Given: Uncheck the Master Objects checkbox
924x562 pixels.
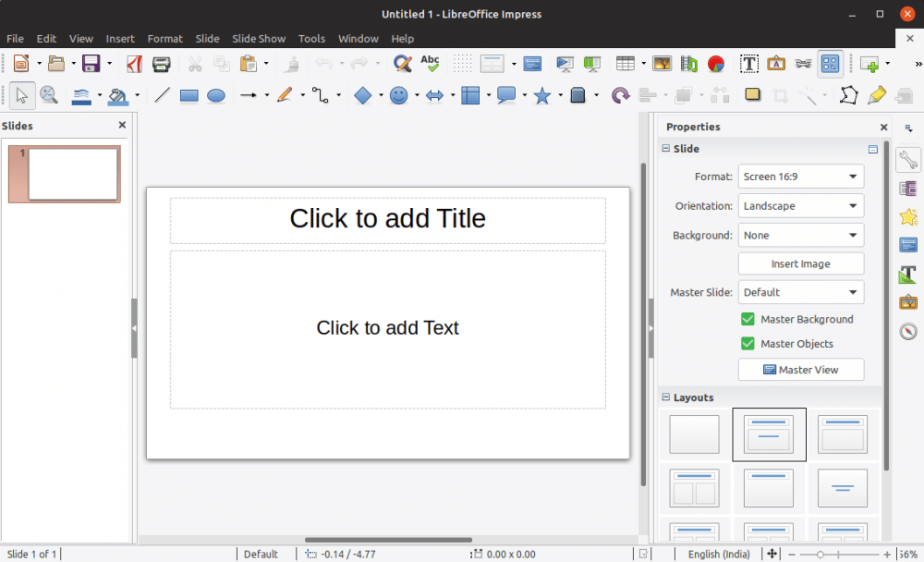Looking at the screenshot, I should 747,343.
